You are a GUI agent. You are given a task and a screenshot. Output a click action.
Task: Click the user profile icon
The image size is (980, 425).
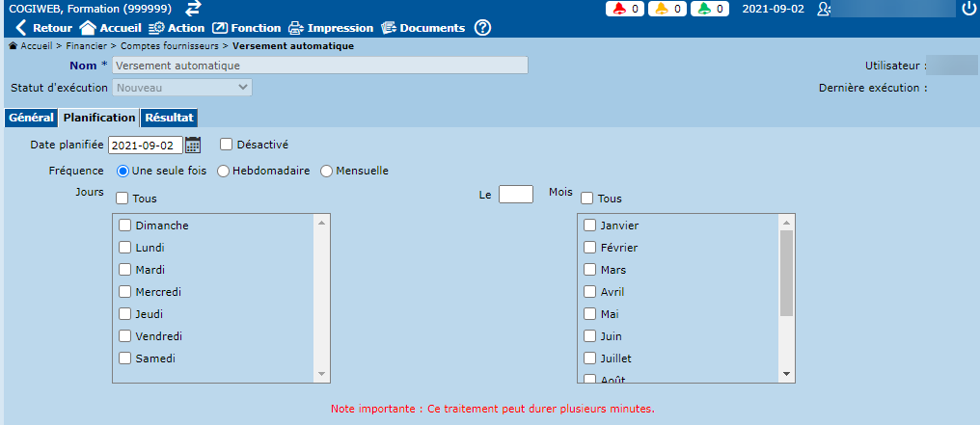coord(823,9)
